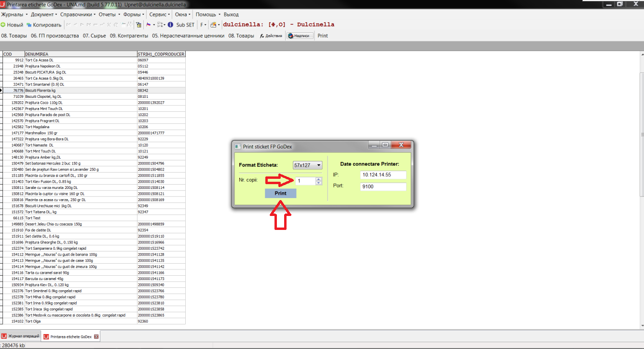
Task: Open the F dropdown in the toolbar
Action: pos(203,25)
